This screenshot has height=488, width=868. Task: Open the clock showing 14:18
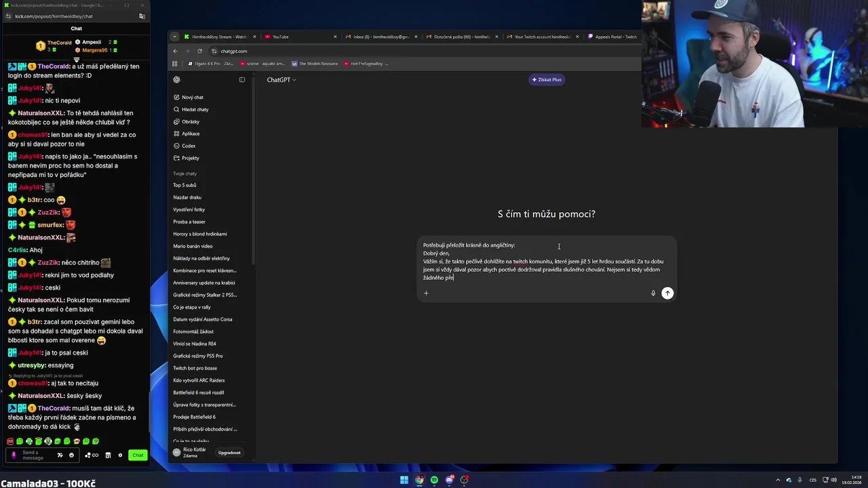[x=853, y=480]
